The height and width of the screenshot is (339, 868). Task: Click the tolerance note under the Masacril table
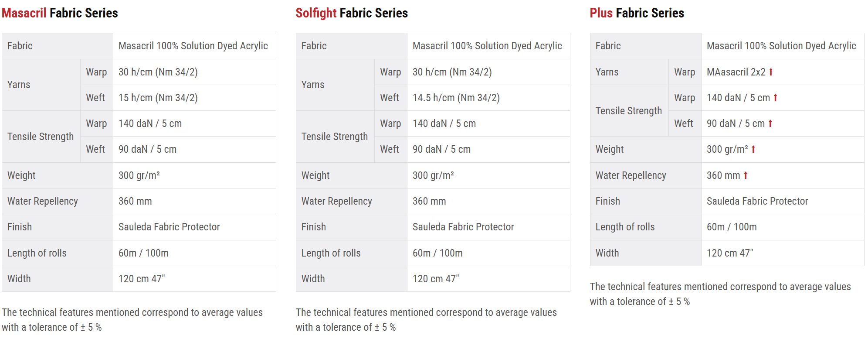click(132, 319)
